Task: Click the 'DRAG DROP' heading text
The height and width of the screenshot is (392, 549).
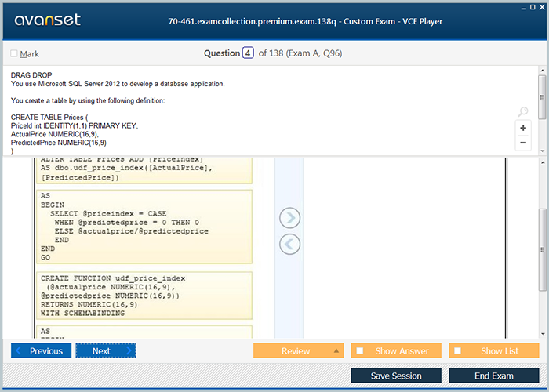Action: coord(31,75)
